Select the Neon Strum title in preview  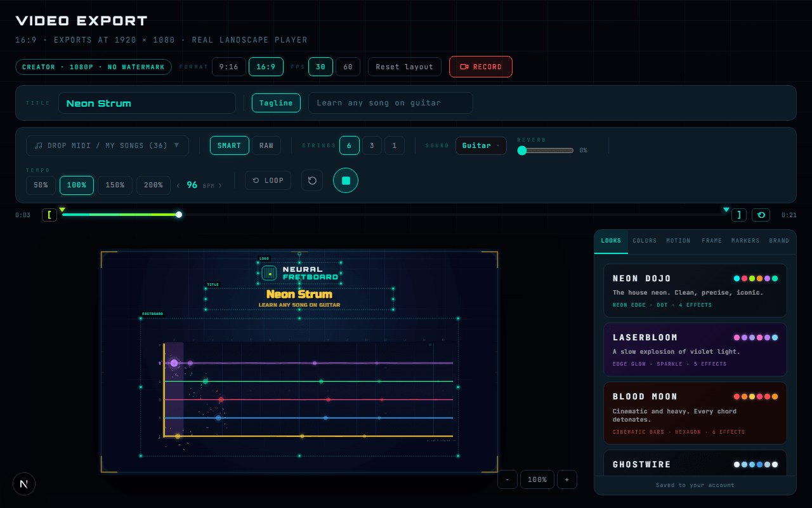[x=299, y=294]
